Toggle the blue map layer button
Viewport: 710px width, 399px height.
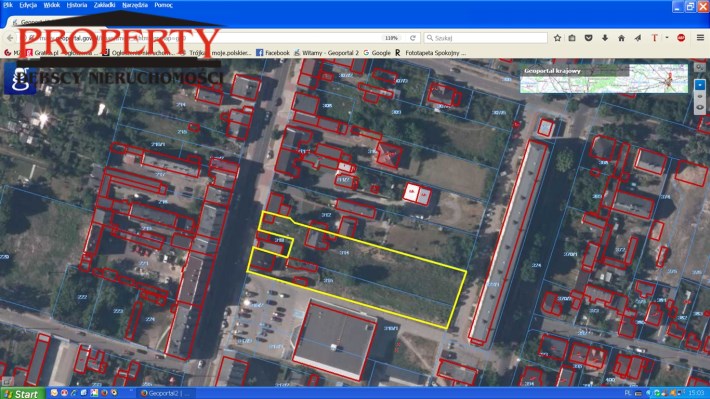pos(700,85)
